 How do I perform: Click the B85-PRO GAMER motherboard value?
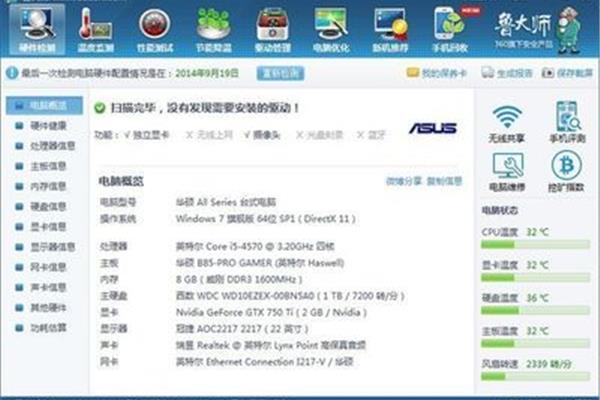tap(260, 263)
